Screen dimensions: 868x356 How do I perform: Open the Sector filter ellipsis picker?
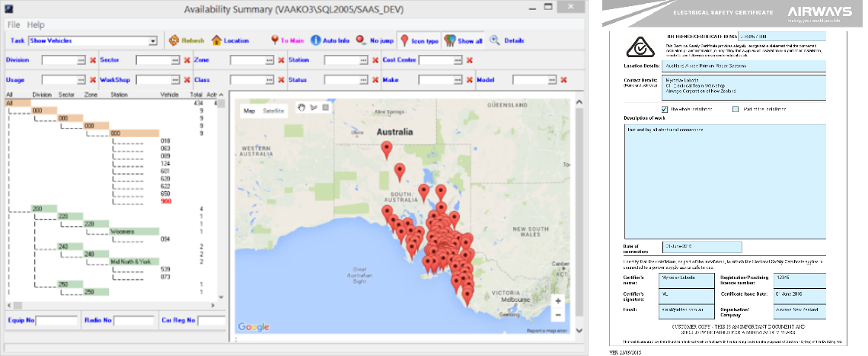175,60
